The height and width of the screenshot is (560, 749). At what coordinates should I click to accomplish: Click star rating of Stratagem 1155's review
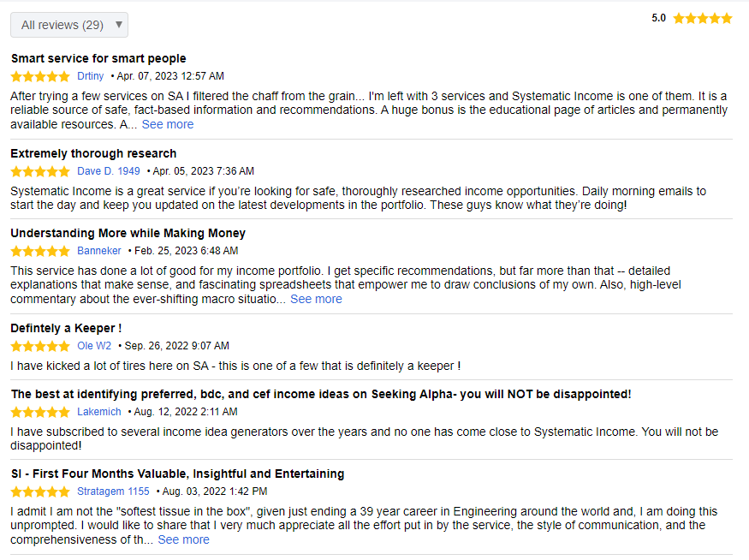pos(40,491)
